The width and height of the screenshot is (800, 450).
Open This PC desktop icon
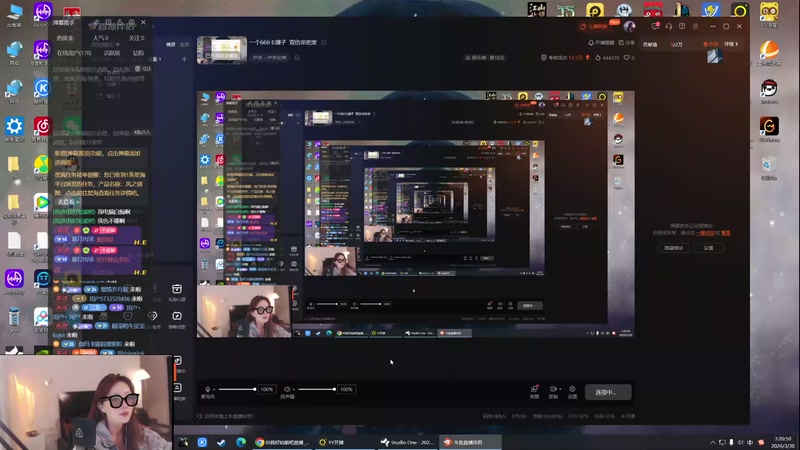[14, 14]
